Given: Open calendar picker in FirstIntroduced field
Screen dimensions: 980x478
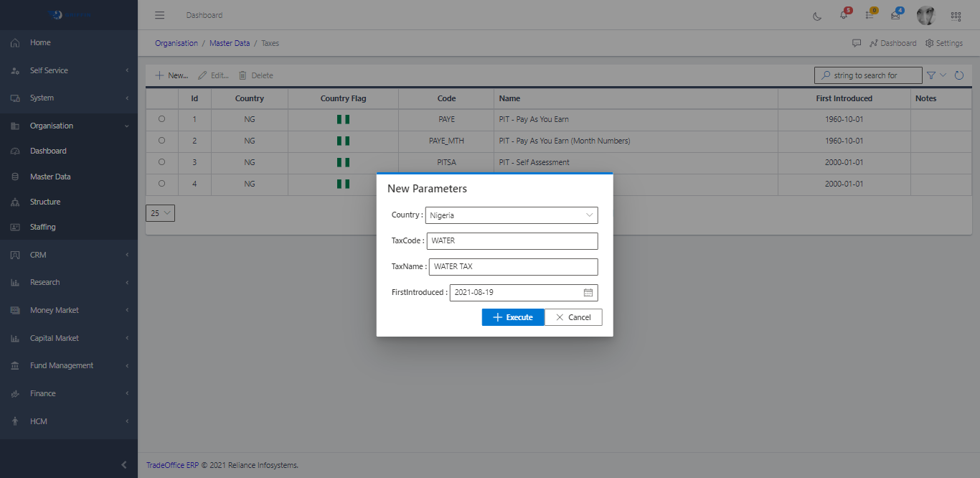Looking at the screenshot, I should pyautogui.click(x=588, y=293).
